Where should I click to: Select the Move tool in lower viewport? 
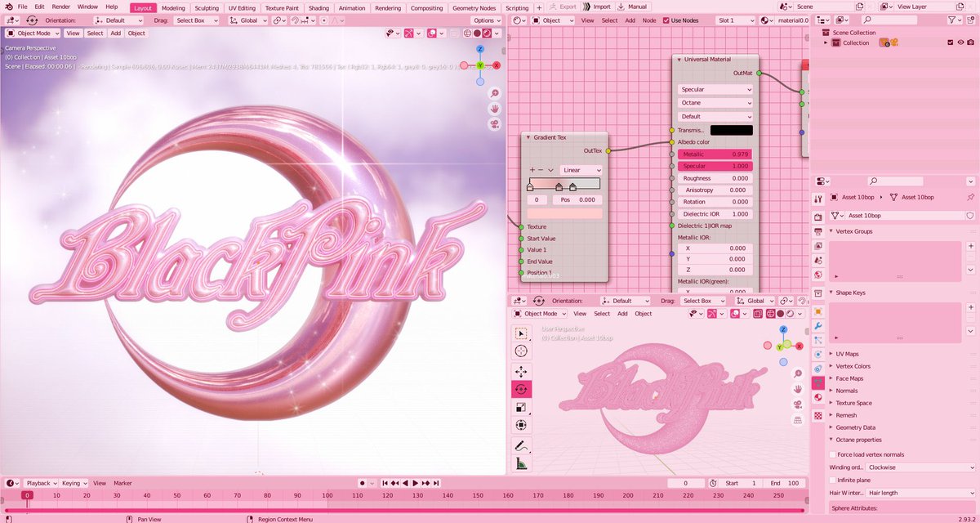pos(521,371)
